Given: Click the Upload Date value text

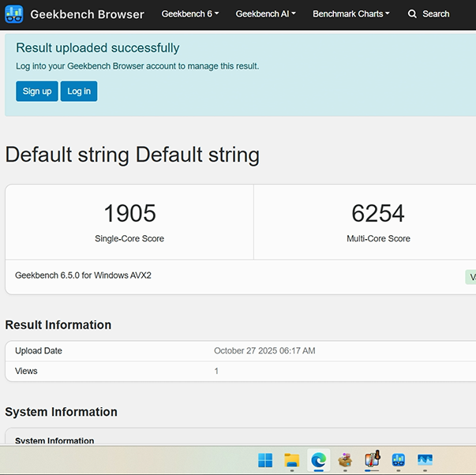Looking at the screenshot, I should (x=264, y=351).
